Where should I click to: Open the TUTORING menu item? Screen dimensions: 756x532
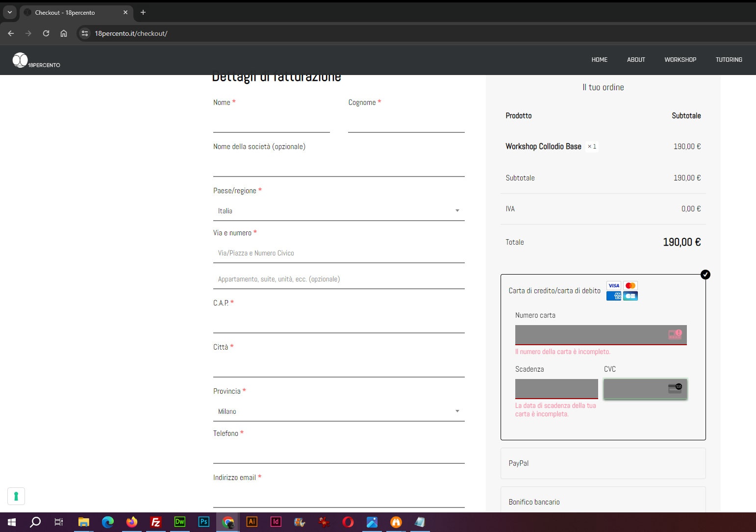[729, 60]
